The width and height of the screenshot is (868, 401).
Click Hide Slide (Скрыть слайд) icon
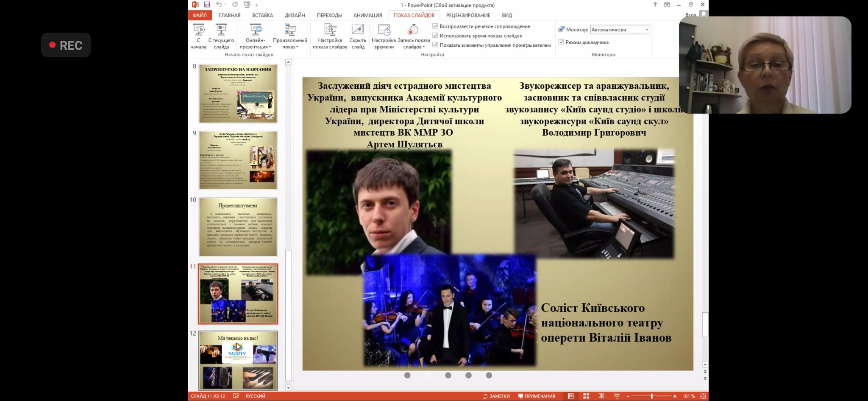pos(358,30)
